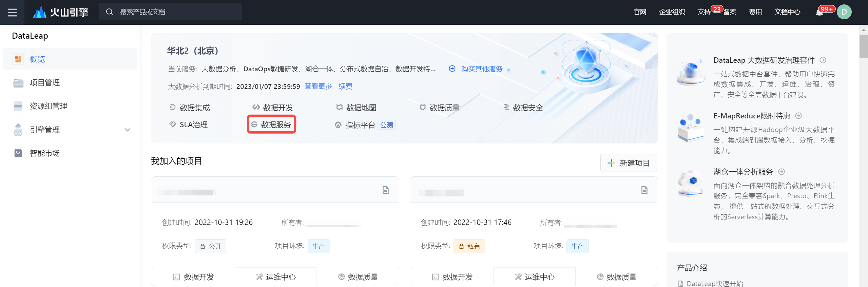868x287 pixels.
Task: Open 数据质量 on the 19:26 project card
Action: pos(358,277)
